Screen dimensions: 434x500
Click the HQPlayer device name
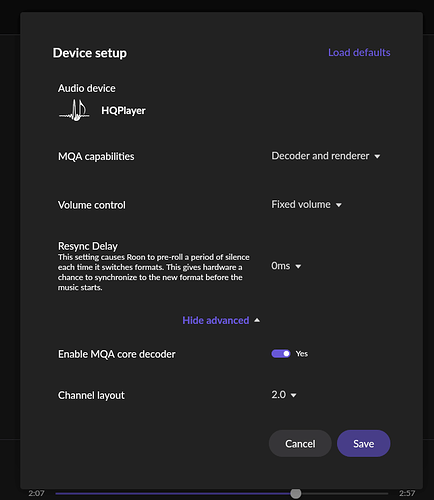(x=123, y=111)
